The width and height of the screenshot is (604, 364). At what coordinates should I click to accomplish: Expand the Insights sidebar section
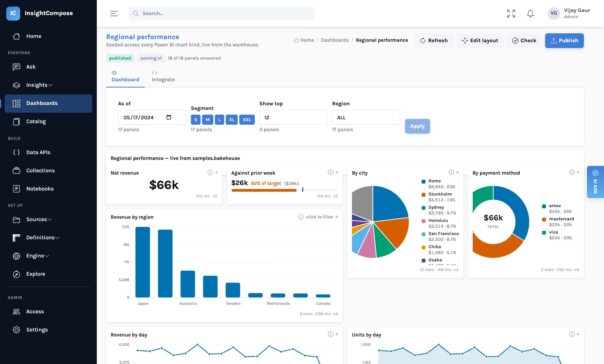click(48, 85)
